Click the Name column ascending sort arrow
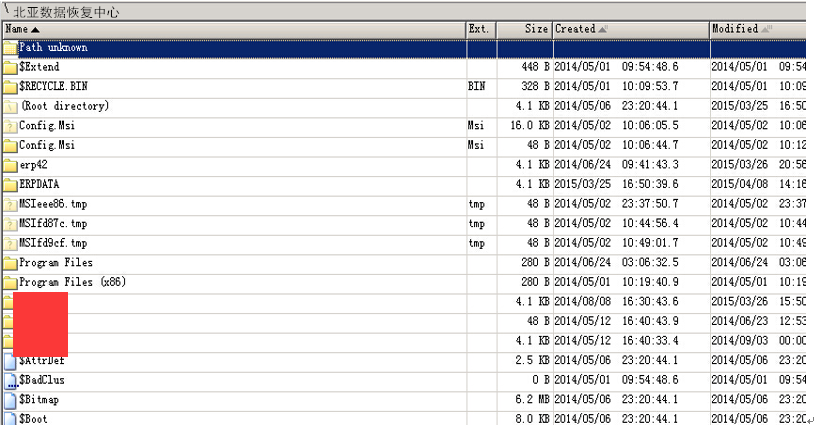 point(35,30)
